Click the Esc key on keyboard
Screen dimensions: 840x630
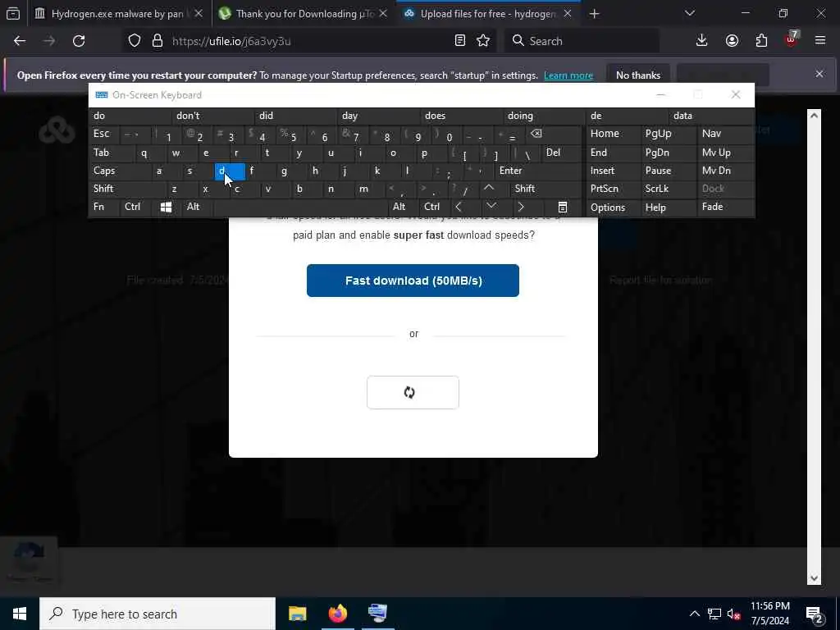point(104,134)
